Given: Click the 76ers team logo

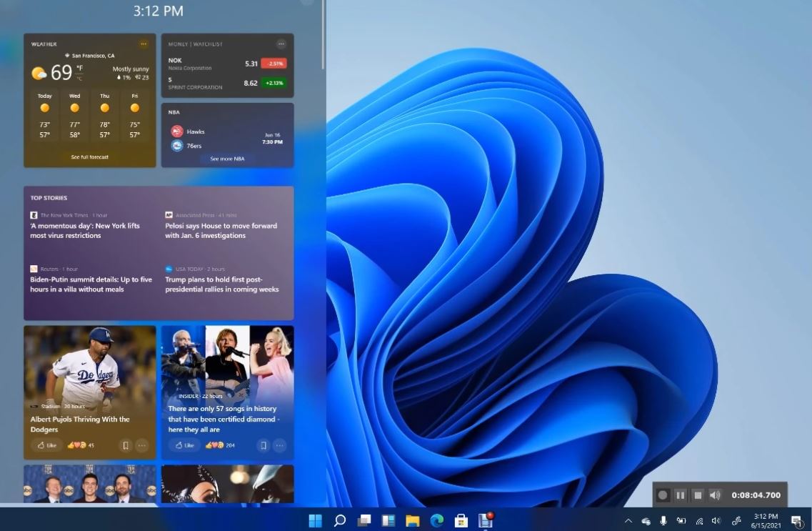Looking at the screenshot, I should [x=177, y=147].
